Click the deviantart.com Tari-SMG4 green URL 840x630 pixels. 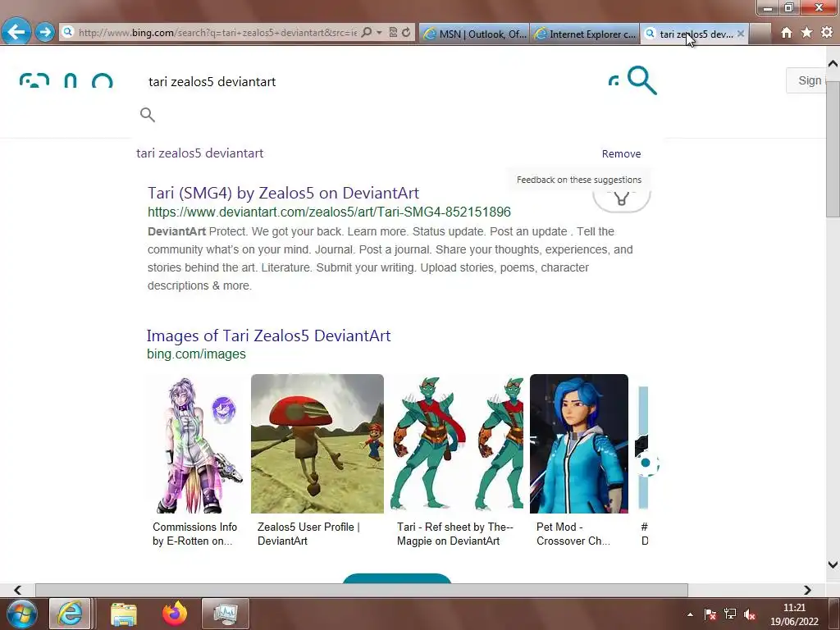(x=329, y=212)
